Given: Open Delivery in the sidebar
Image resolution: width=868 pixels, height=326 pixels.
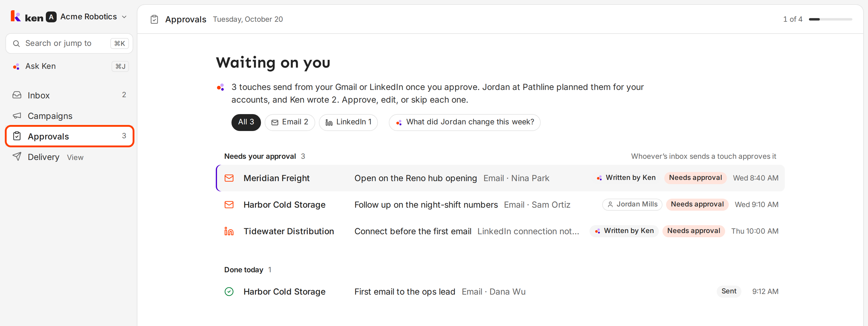Looking at the screenshot, I should 69,157.
